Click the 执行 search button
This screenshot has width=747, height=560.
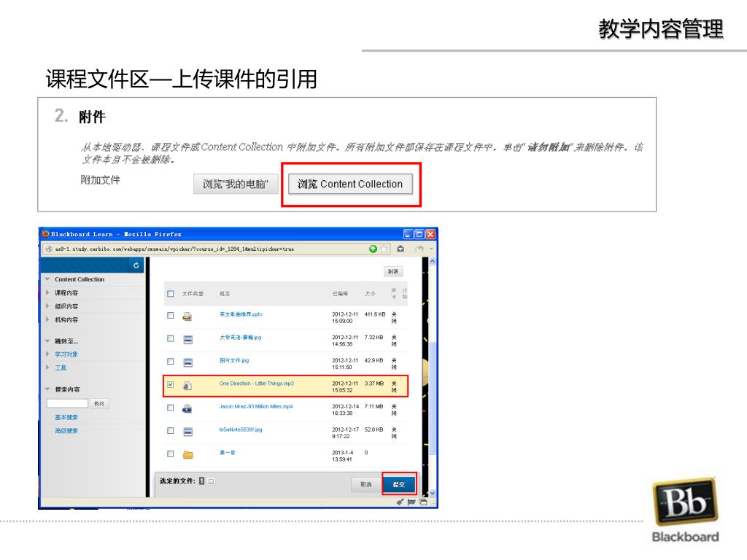coord(99,403)
